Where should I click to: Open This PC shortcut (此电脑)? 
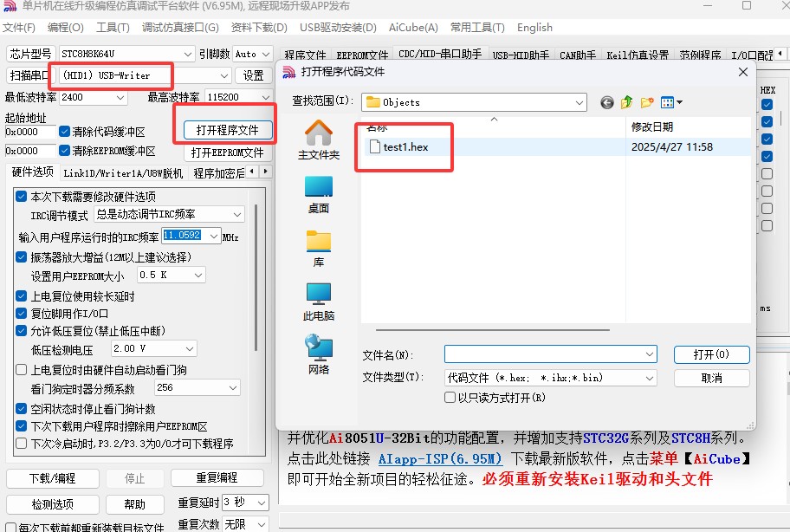point(319,302)
